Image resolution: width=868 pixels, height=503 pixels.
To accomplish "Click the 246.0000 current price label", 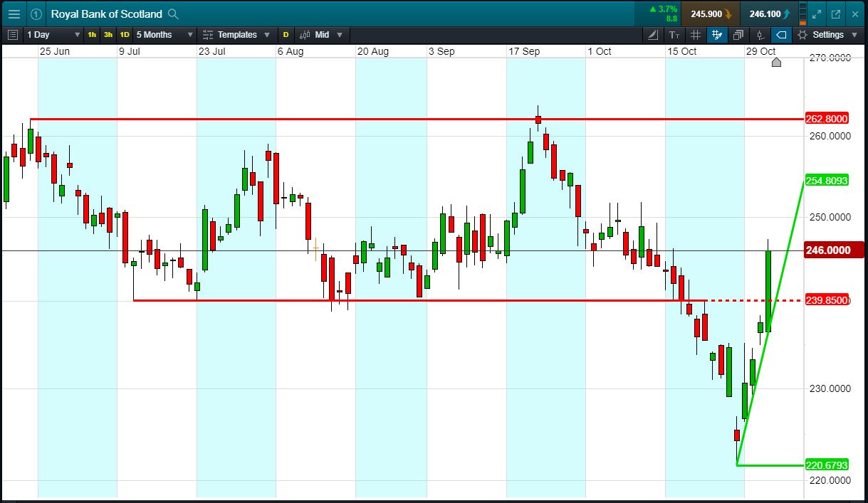I will [x=834, y=250].
